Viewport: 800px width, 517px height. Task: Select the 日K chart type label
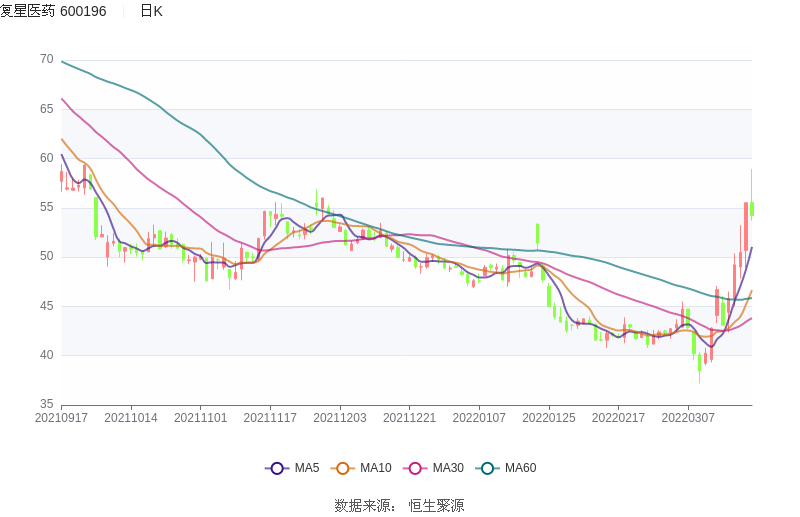[x=151, y=11]
